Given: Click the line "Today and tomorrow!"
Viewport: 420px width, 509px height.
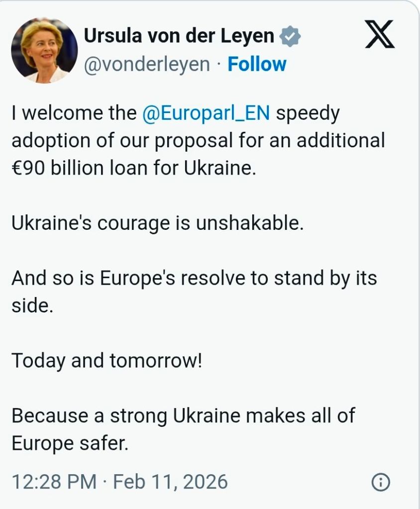Looking at the screenshot, I should 107,360.
